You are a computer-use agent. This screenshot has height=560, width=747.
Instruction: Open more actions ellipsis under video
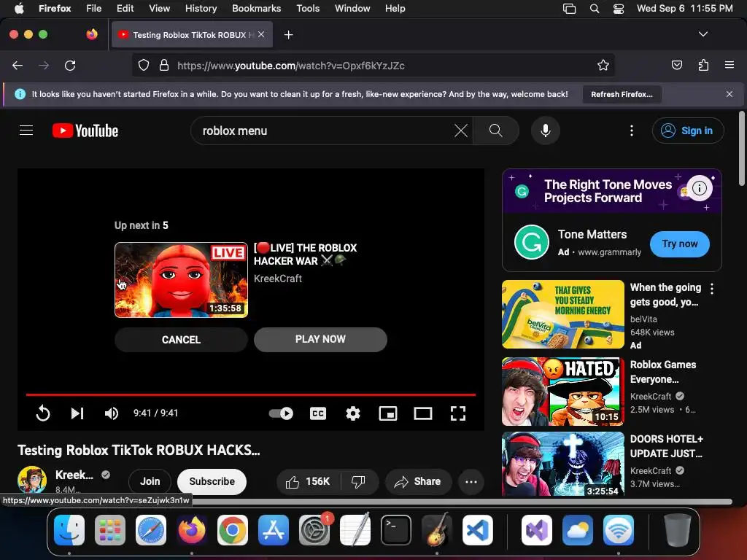pyautogui.click(x=471, y=481)
